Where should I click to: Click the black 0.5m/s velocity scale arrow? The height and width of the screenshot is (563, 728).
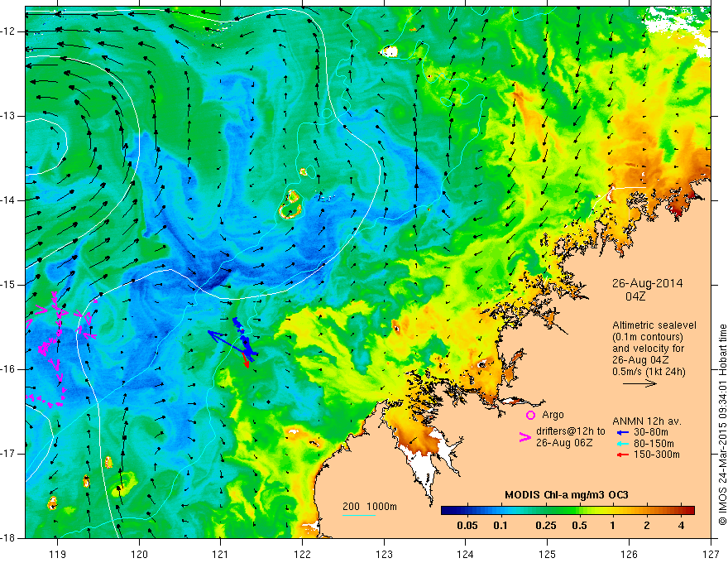click(x=639, y=383)
